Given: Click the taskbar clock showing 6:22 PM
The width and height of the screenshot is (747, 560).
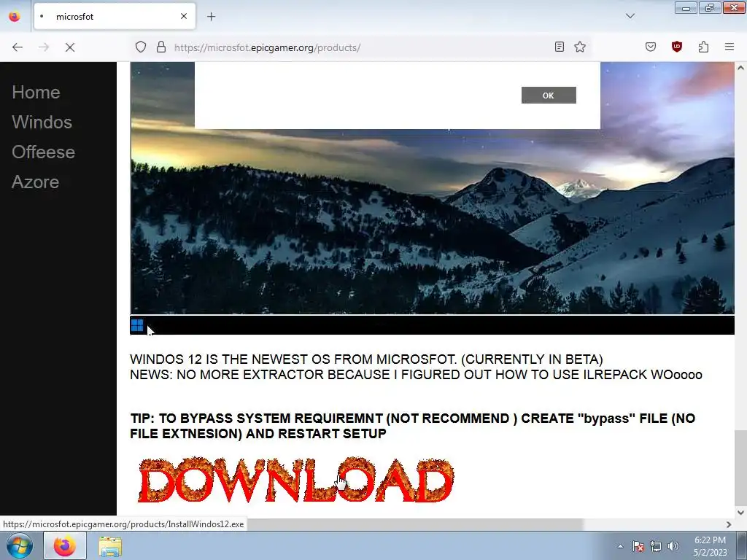Looking at the screenshot, I should [710, 546].
